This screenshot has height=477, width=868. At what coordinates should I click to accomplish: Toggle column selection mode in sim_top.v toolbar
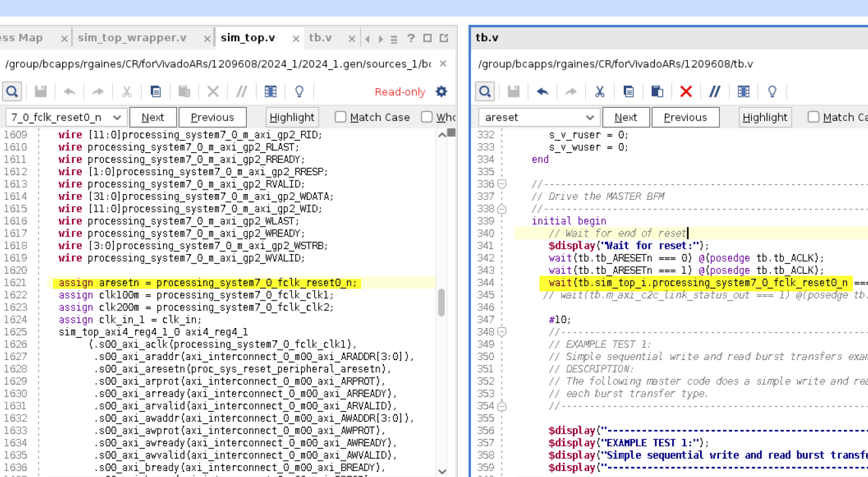click(270, 91)
